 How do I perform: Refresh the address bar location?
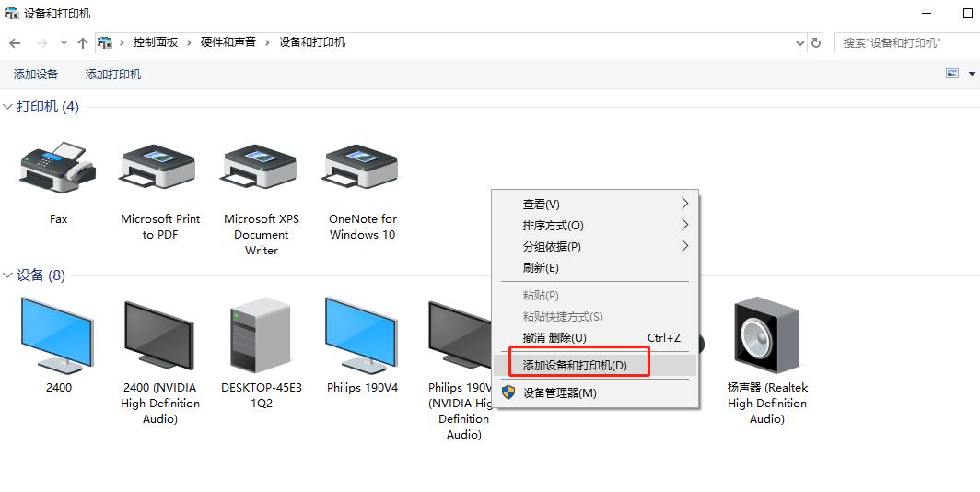[816, 42]
